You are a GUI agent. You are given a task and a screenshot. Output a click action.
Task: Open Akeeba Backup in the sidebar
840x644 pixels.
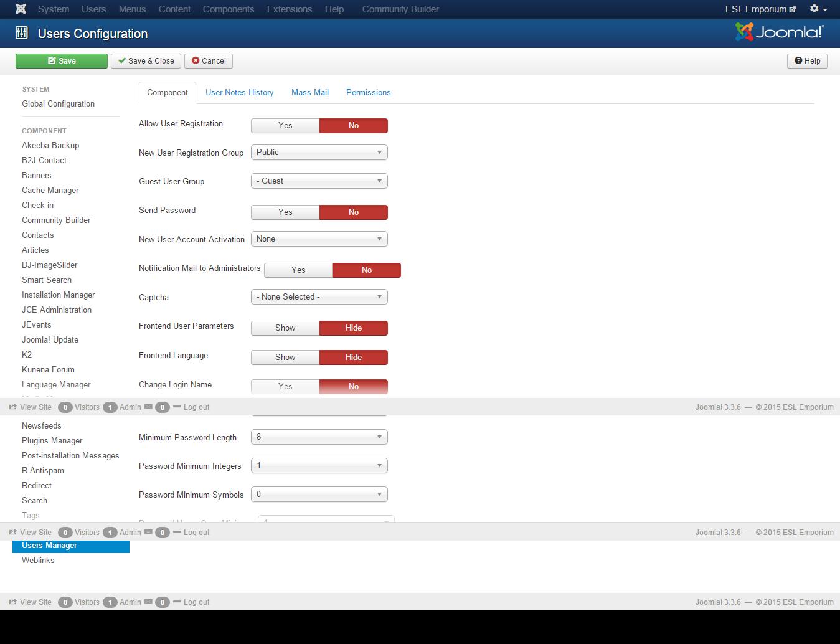coord(50,146)
